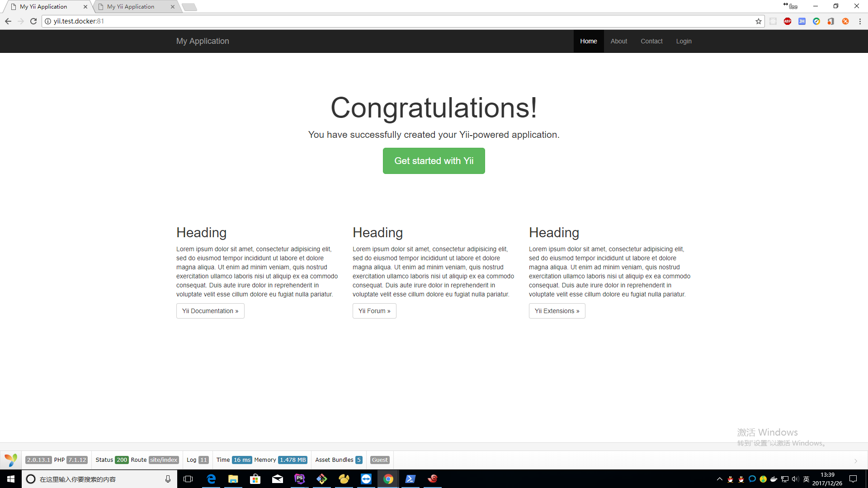Open the PowerShell taskbar icon
This screenshot has width=868, height=488.
pos(410,479)
